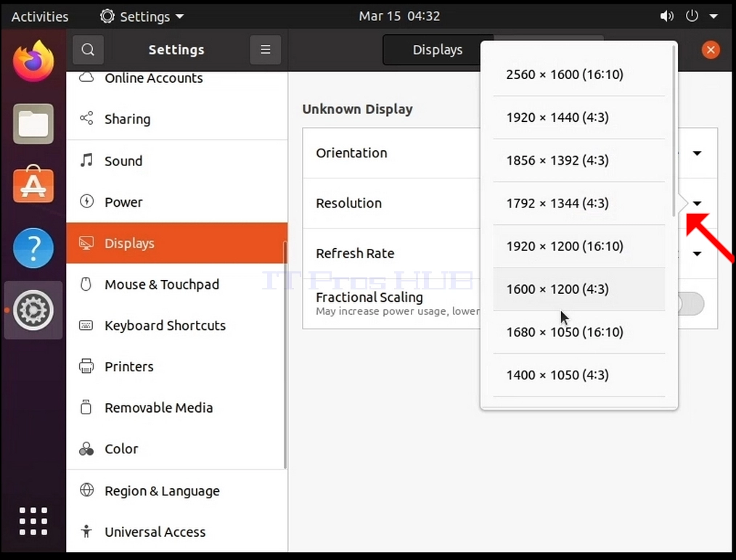Open Mouse & Touchpad settings
The width and height of the screenshot is (736, 560).
[x=177, y=284]
